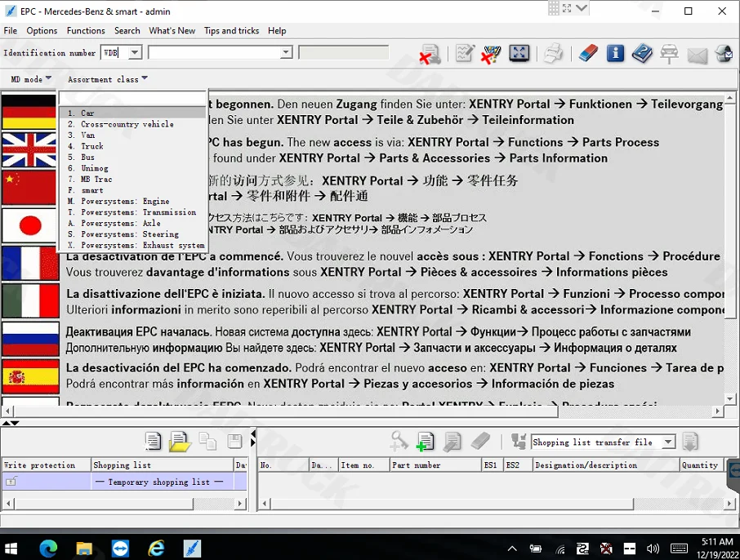The width and height of the screenshot is (740, 560).
Task: Open the File menu
Action: click(11, 31)
